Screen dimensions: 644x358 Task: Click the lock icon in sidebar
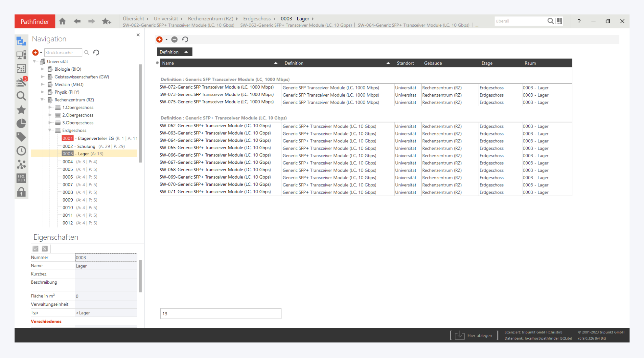coord(21,192)
